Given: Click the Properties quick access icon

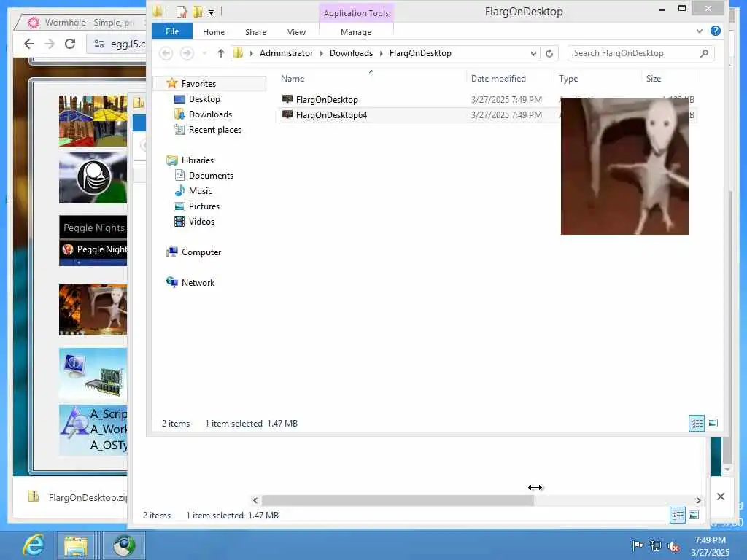Looking at the screenshot, I should point(182,12).
